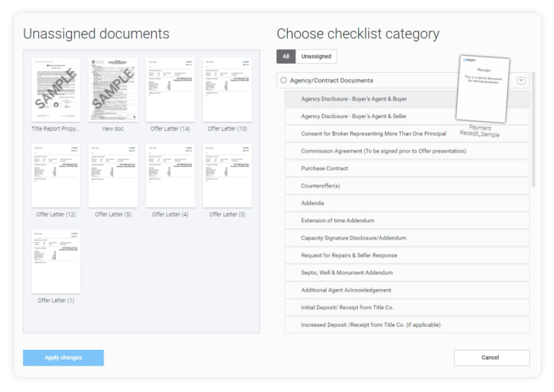This screenshot has width=554, height=392.
Task: Choose the Offer Letter (5) document
Action: (x=113, y=176)
